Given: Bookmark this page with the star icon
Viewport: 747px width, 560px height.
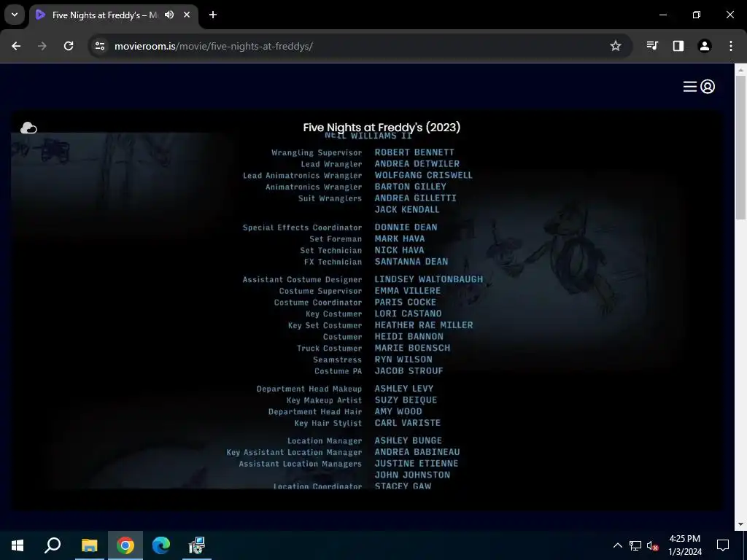Looking at the screenshot, I should [x=616, y=46].
